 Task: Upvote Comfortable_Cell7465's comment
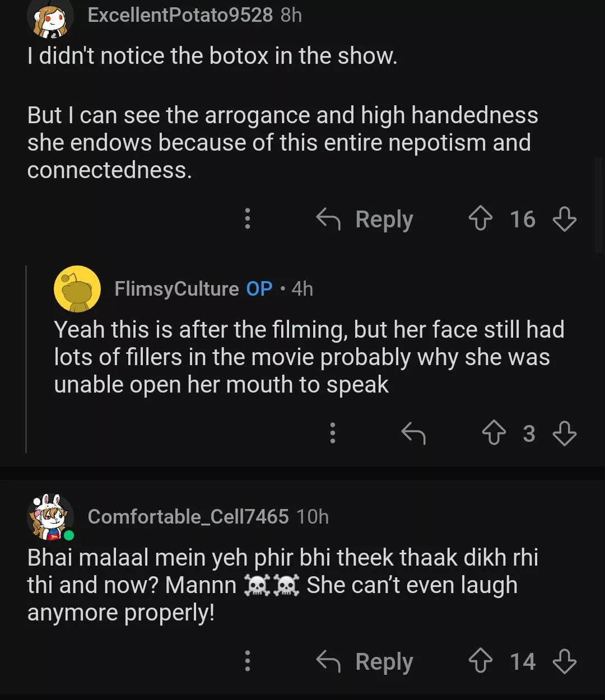click(x=480, y=661)
